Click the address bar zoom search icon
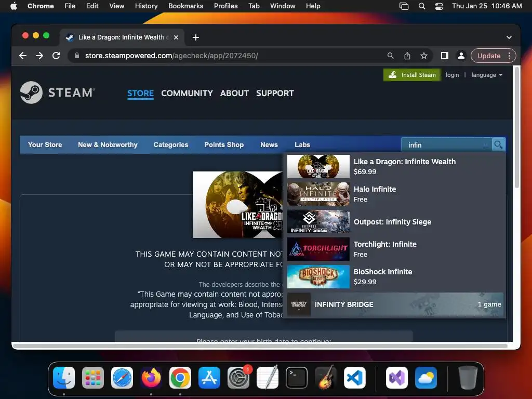The height and width of the screenshot is (399, 532). pyautogui.click(x=391, y=56)
